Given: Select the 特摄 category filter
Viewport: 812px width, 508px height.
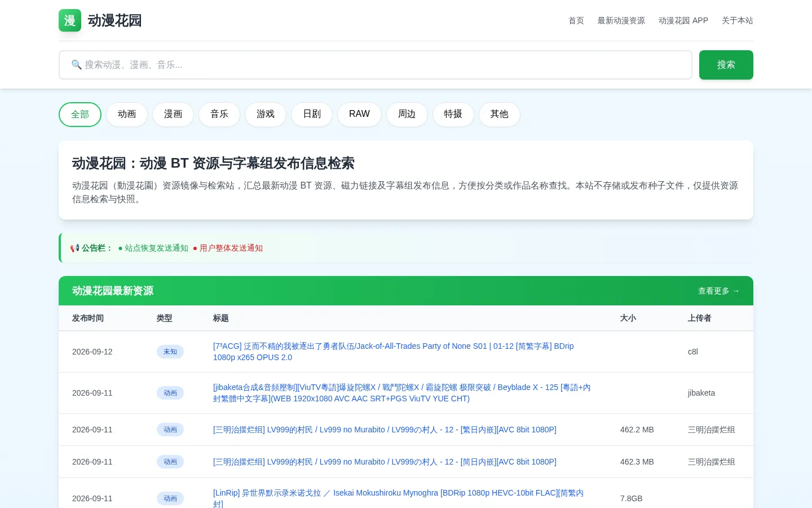Looking at the screenshot, I should pyautogui.click(x=453, y=115).
